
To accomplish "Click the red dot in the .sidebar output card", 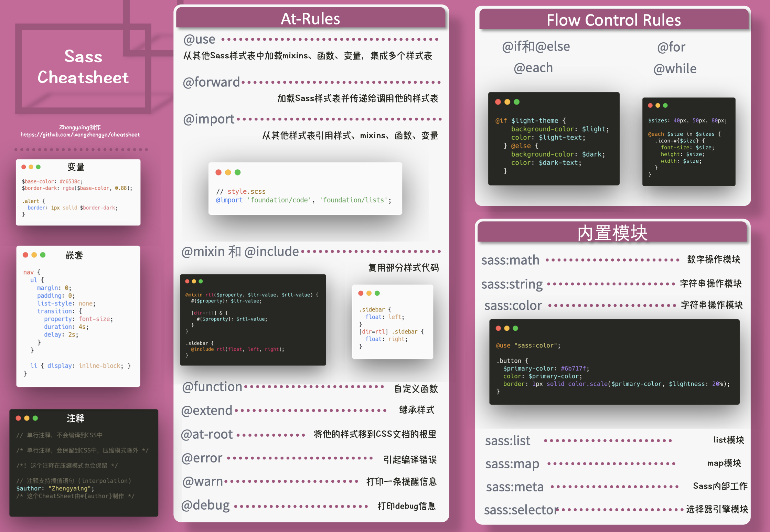I will pos(361,293).
